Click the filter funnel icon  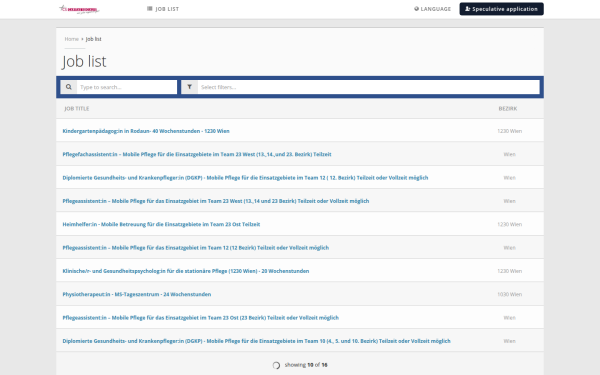click(189, 87)
